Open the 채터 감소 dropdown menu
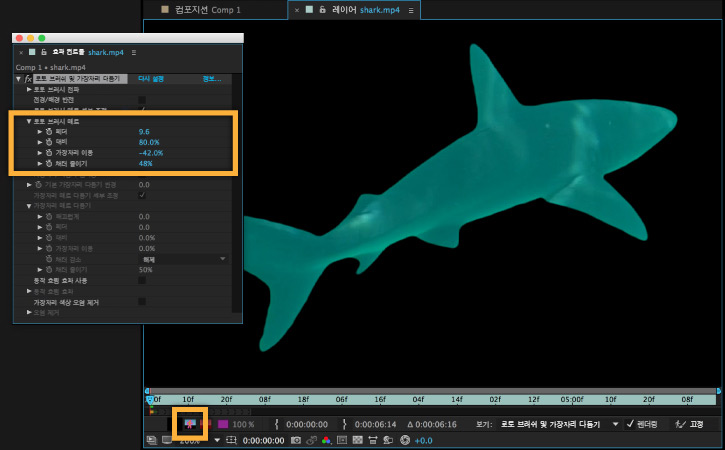725x450 pixels. (183, 259)
